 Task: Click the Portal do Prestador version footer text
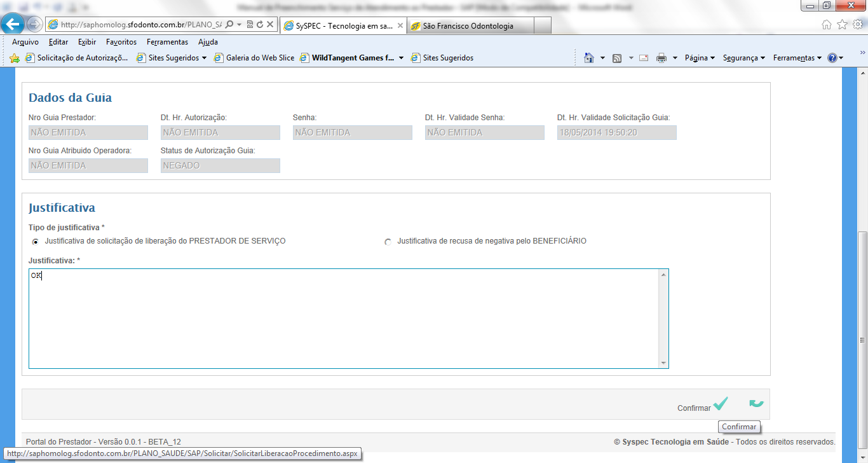104,441
